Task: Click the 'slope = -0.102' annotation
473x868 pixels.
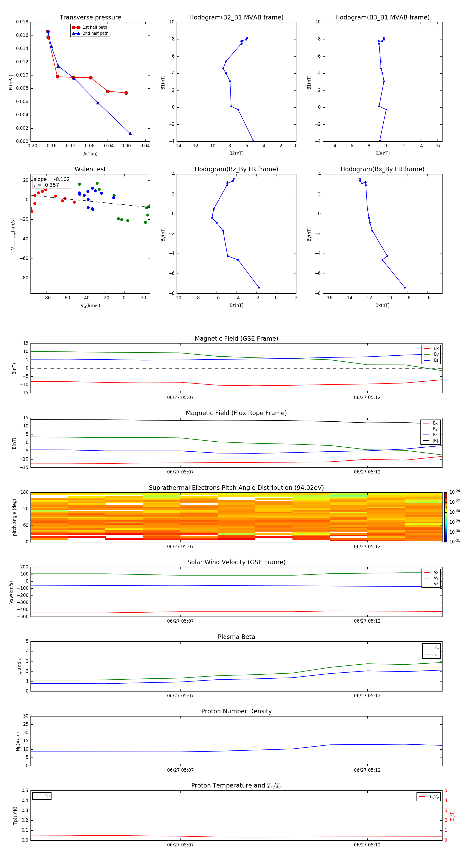Action: [x=52, y=179]
